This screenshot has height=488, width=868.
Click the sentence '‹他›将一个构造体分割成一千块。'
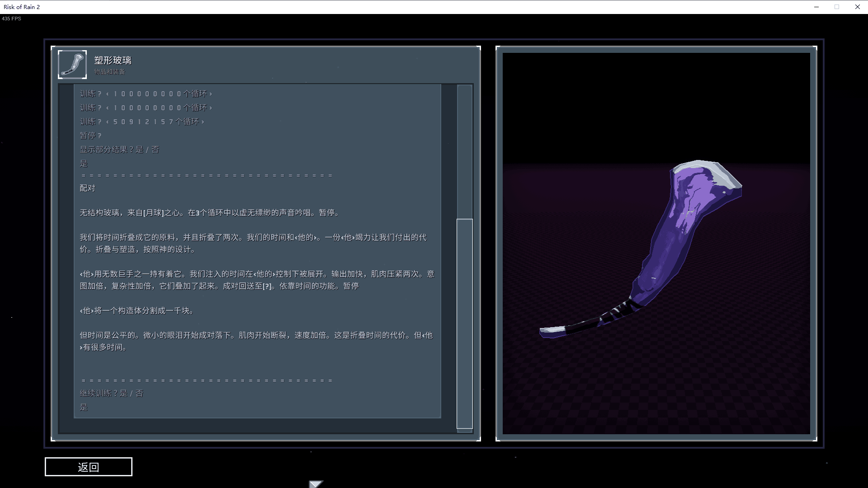coord(138,311)
